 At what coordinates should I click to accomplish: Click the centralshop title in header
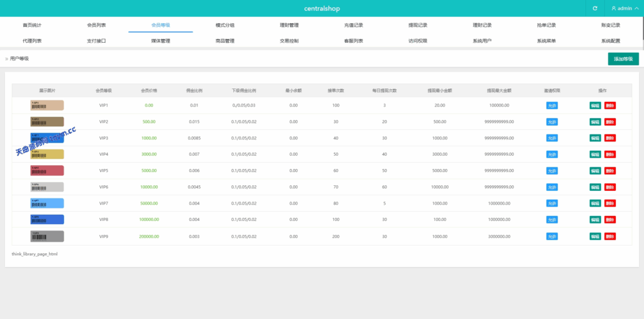[322, 8]
